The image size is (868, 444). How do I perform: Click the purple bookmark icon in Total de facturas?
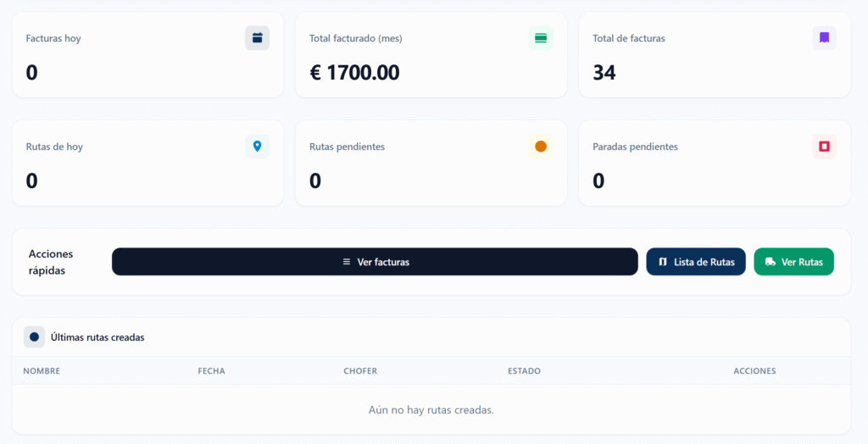[x=824, y=38]
